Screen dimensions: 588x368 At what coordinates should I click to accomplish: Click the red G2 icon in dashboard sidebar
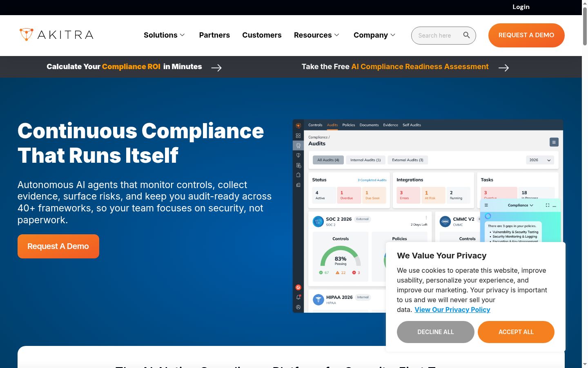pos(298,287)
